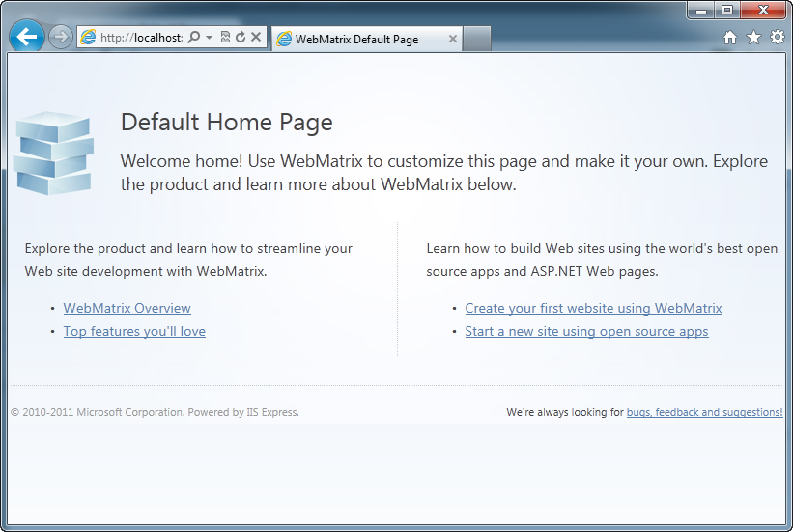Viewport: 793px width, 532px height.
Task: Open the Tools gear menu
Action: pyautogui.click(x=778, y=37)
